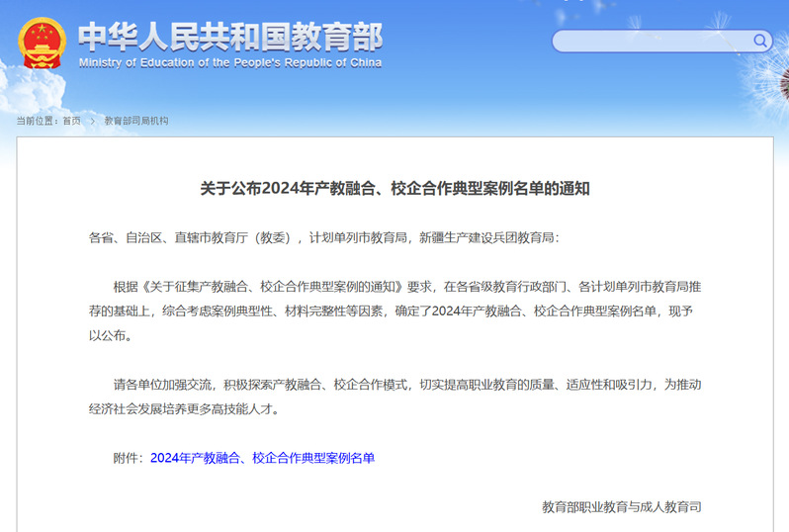This screenshot has width=789, height=532.
Task: Open attachment 2024年产教融合、校企合作典型案例名单
Action: [262, 458]
